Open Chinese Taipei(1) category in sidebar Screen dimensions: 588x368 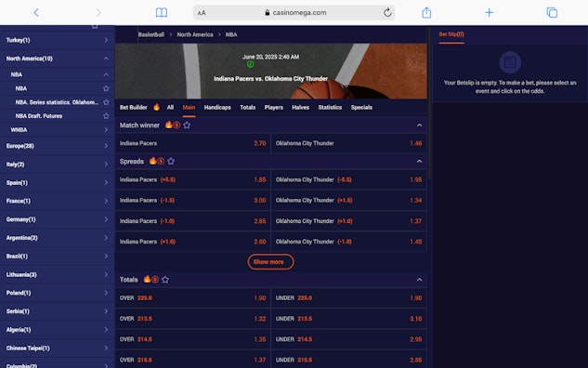[x=58, y=348]
